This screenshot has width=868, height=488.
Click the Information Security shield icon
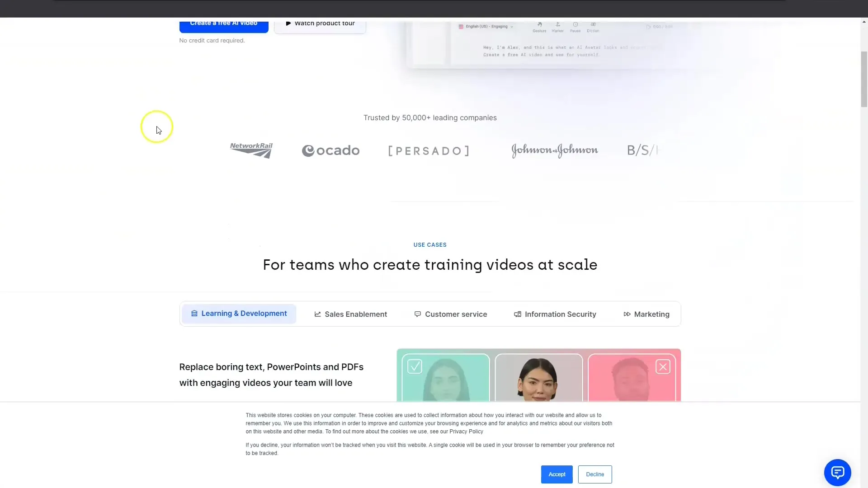pyautogui.click(x=517, y=314)
